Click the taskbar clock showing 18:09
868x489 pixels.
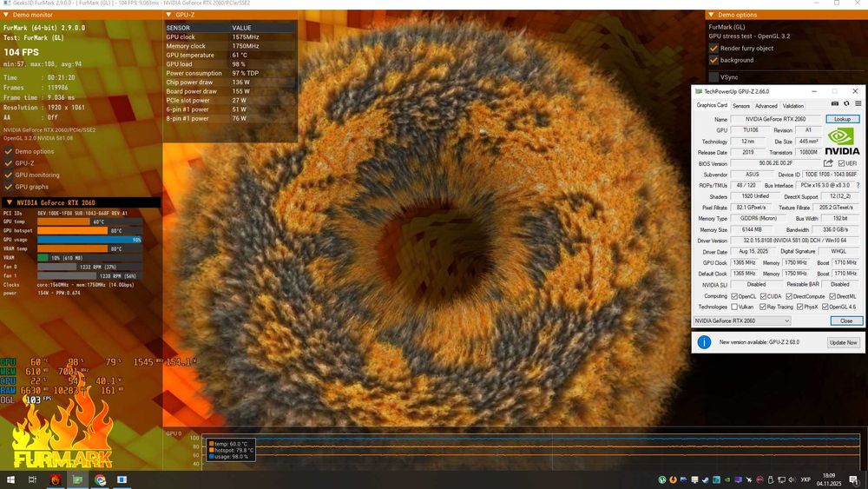pos(830,479)
